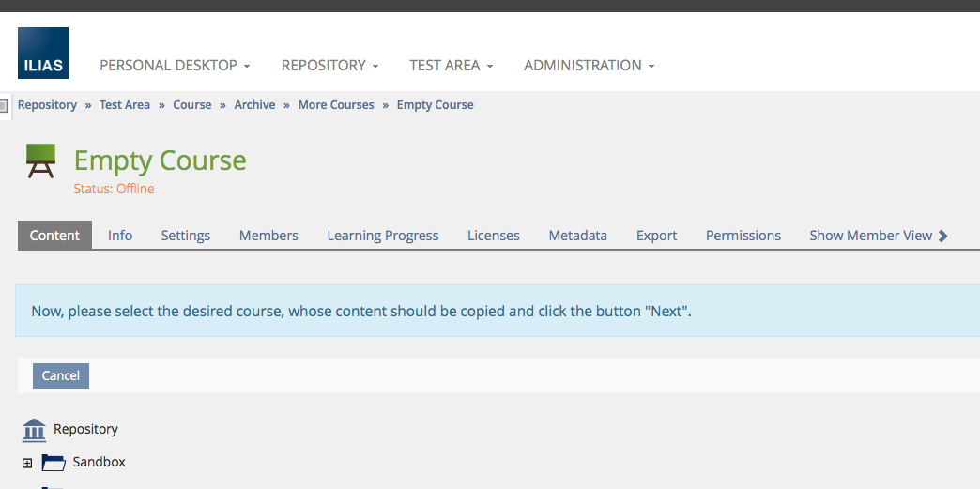Expand the Sandbox tree node
The image size is (980, 489).
point(27,463)
